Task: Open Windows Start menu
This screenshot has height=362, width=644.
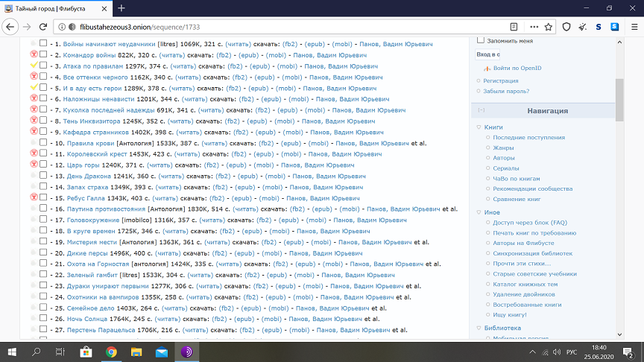Action: (12, 352)
